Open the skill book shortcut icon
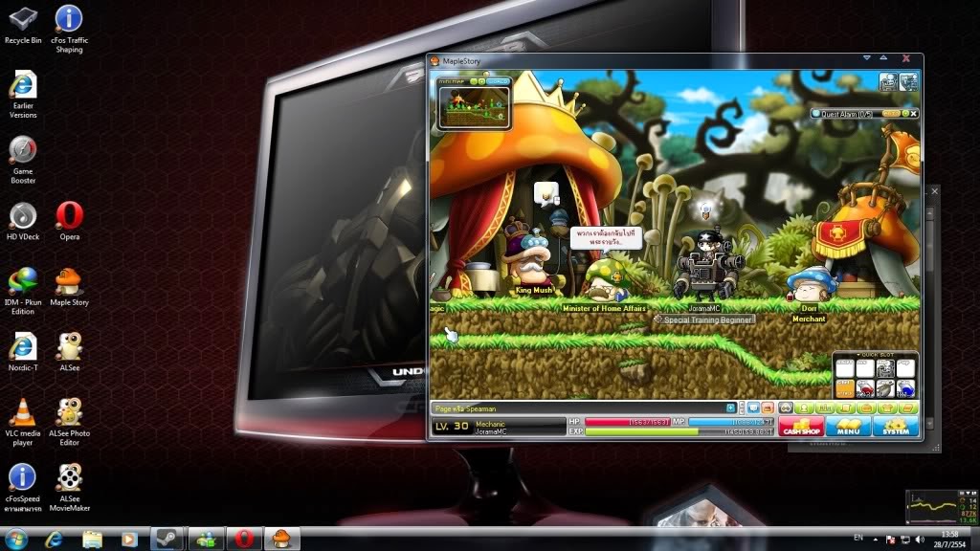The image size is (980, 551). (x=908, y=408)
